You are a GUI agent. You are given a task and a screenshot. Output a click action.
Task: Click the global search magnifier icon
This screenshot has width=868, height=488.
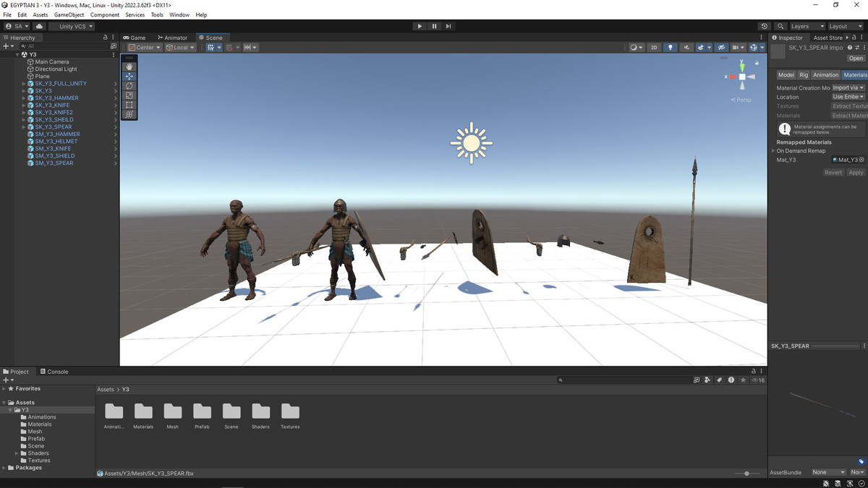pos(780,26)
